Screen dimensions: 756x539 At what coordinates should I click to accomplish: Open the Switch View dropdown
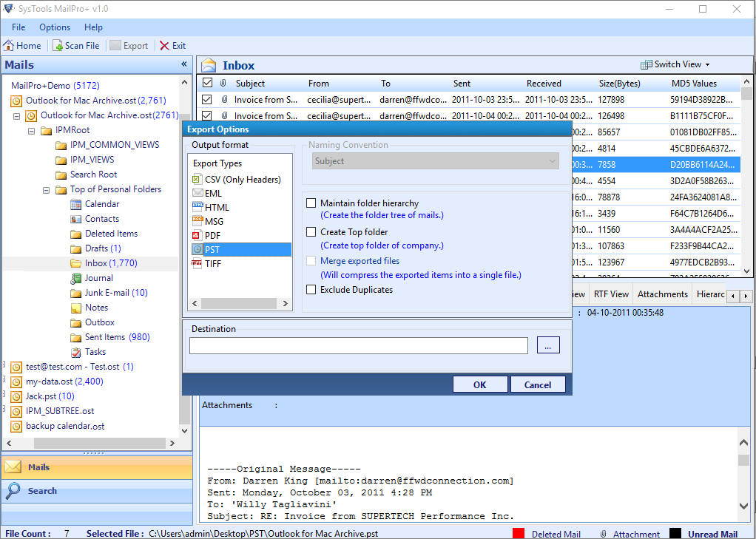674,65
